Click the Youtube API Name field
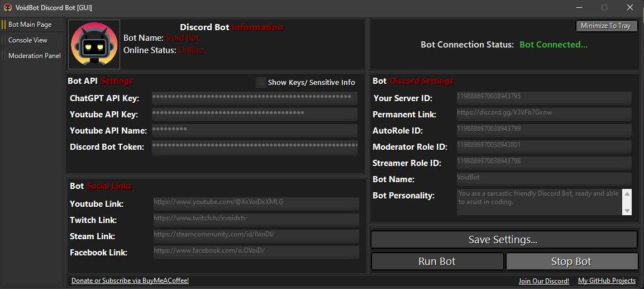Viewport: 644px width, 289px height. pyautogui.click(x=255, y=130)
